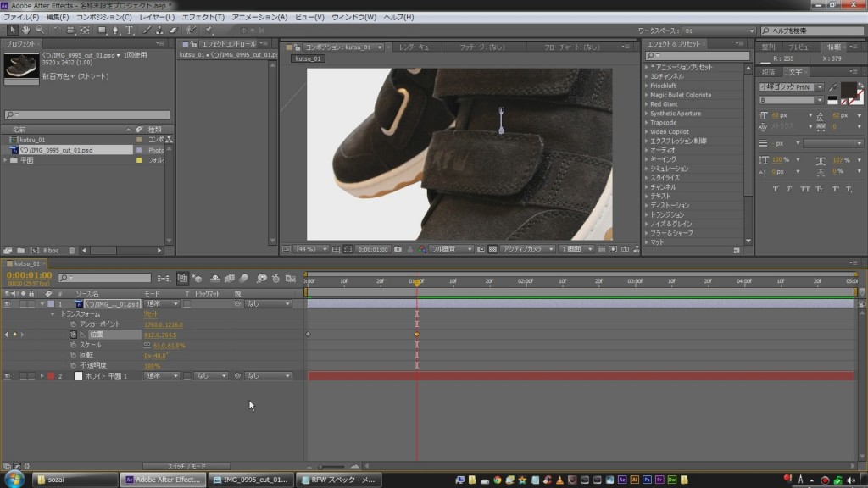Click the snapshot camera icon in viewer
868x488 pixels.
398,250
